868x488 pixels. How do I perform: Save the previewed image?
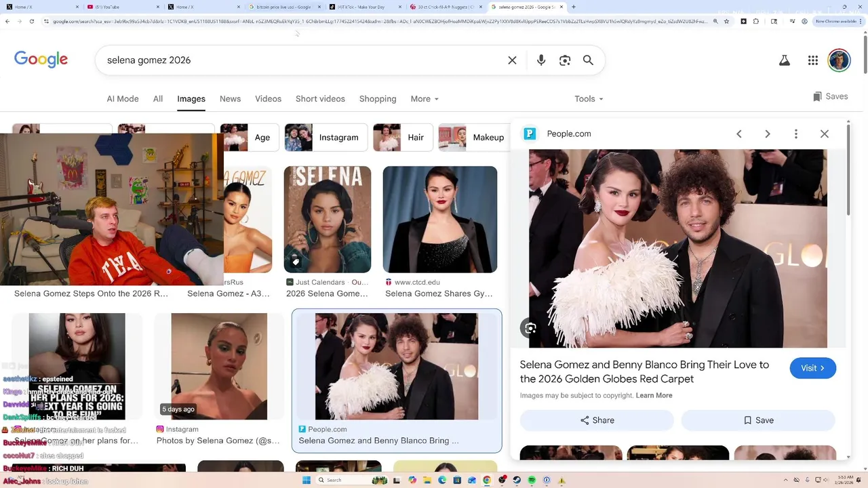(758, 420)
